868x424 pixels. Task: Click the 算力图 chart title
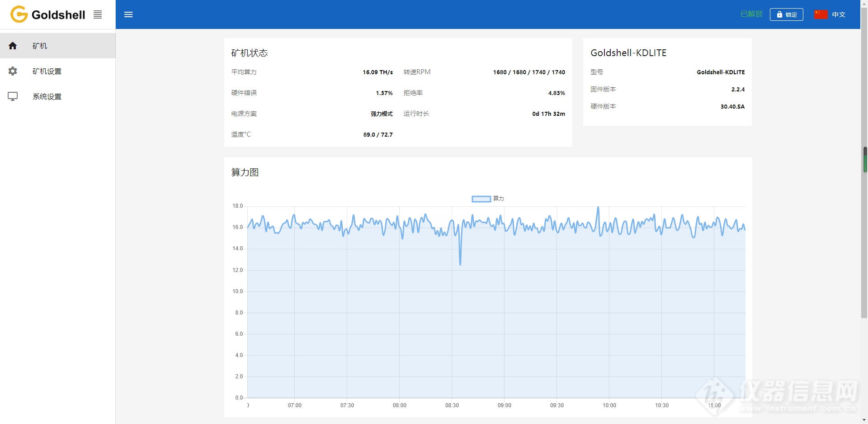point(245,172)
